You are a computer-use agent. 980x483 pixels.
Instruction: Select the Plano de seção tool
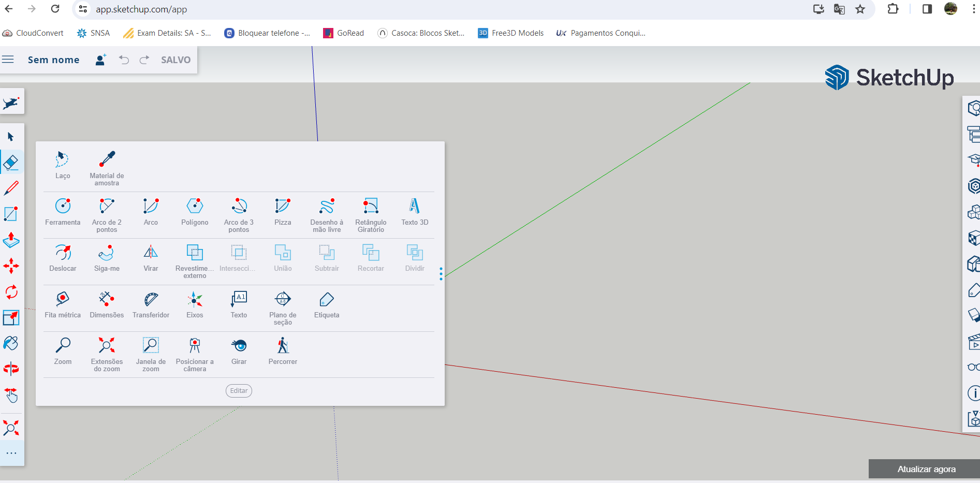tap(283, 308)
